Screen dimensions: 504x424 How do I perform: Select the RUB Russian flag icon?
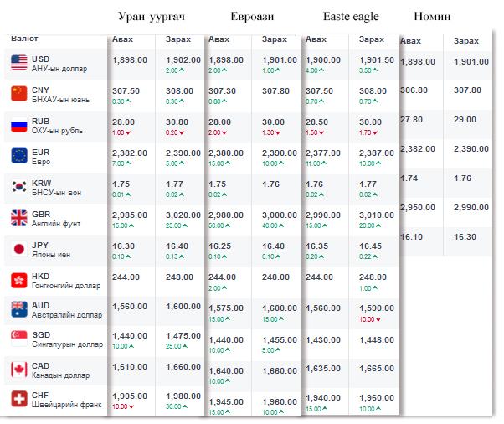[x=19, y=126]
